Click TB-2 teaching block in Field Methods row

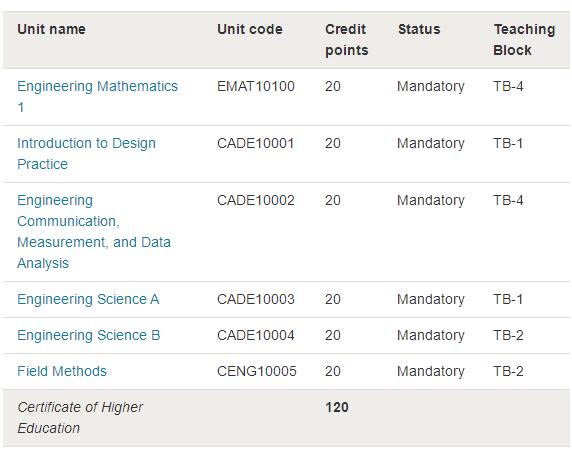508,371
